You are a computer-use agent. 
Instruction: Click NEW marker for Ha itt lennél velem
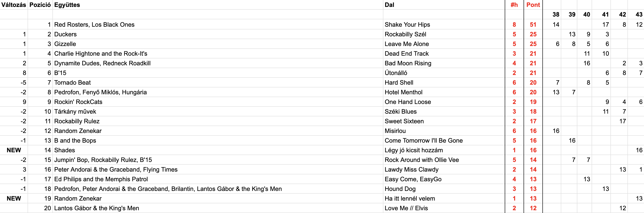click(x=14, y=199)
